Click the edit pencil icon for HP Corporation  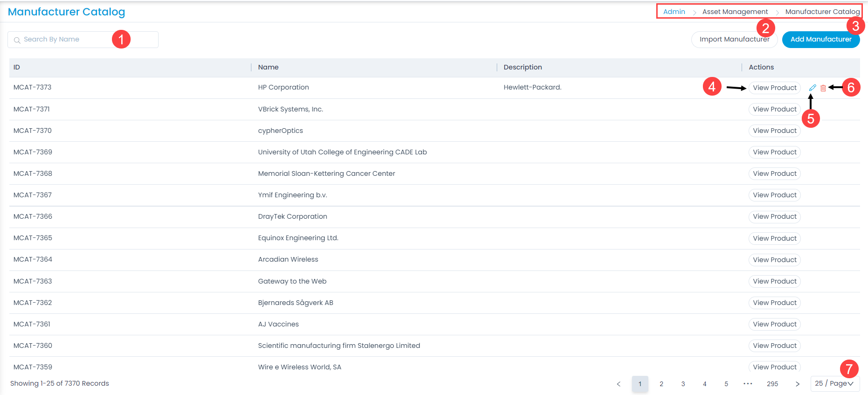click(812, 88)
